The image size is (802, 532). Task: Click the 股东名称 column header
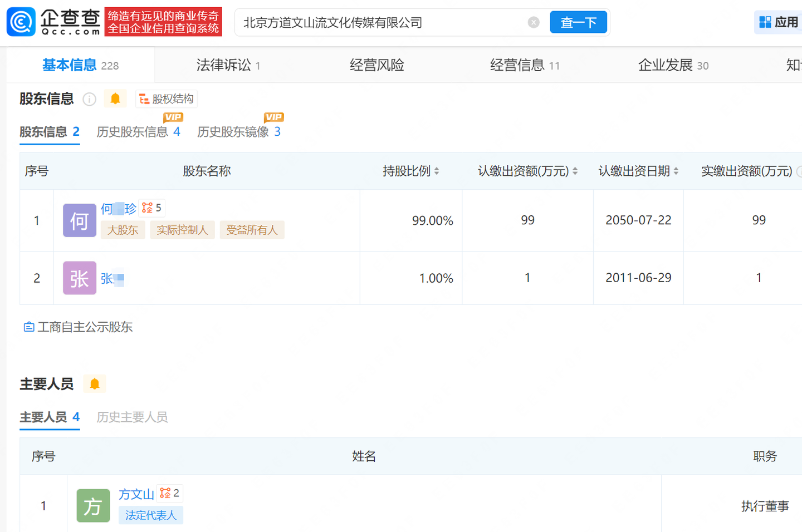click(207, 171)
